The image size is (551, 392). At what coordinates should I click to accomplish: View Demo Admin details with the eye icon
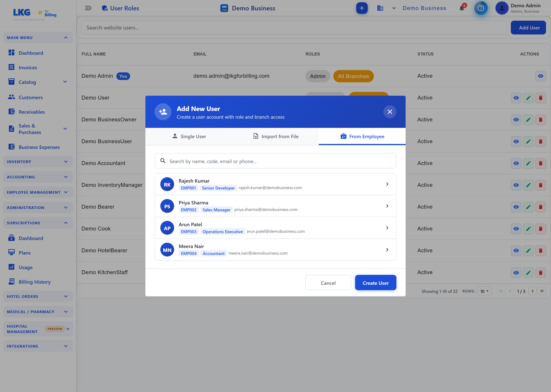[541, 76]
